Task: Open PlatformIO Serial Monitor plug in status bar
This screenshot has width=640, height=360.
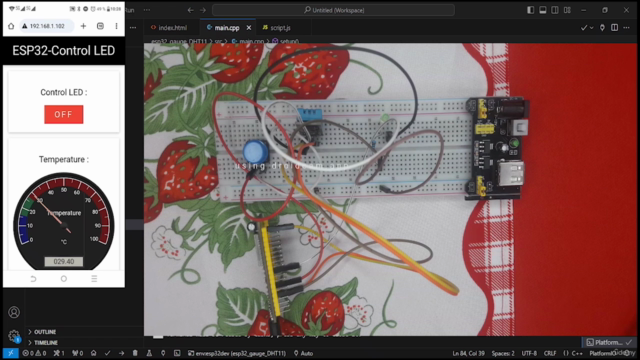Action: click(x=163, y=353)
